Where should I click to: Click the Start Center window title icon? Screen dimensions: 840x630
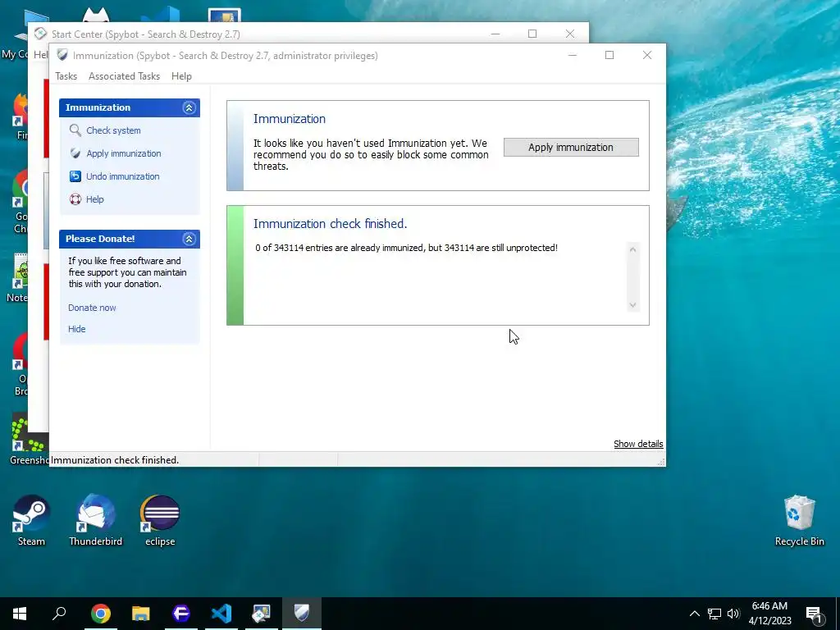[40, 34]
